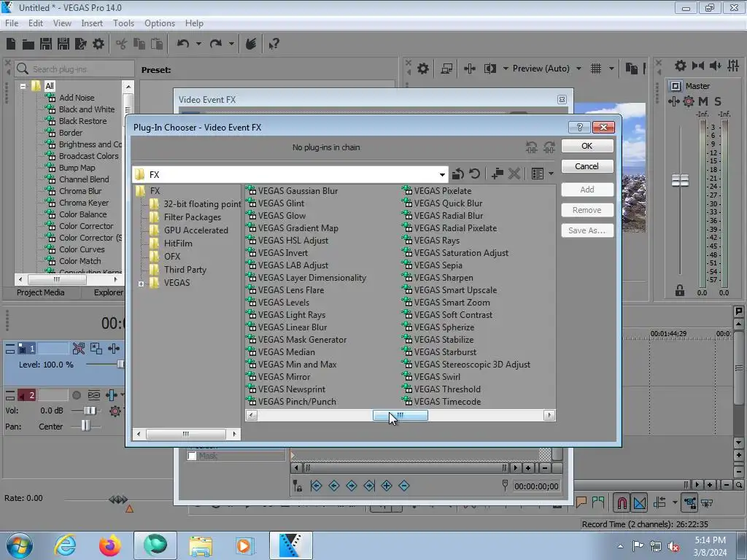Click the Split screen view icon
The height and width of the screenshot is (560, 747).
pos(489,69)
